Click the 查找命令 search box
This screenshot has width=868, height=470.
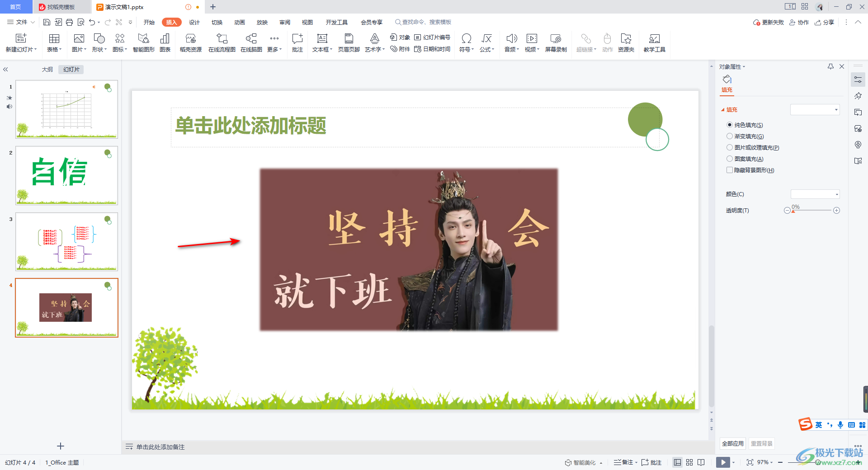tap(424, 22)
